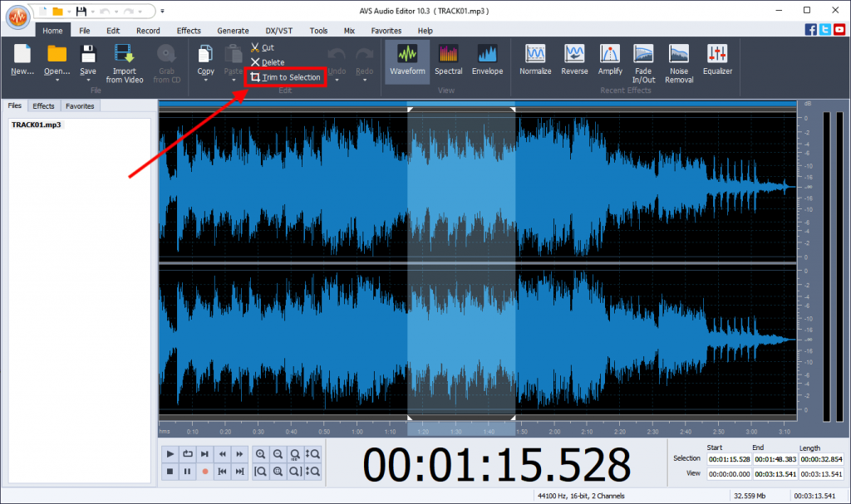Fast forward the audio

tap(239, 454)
